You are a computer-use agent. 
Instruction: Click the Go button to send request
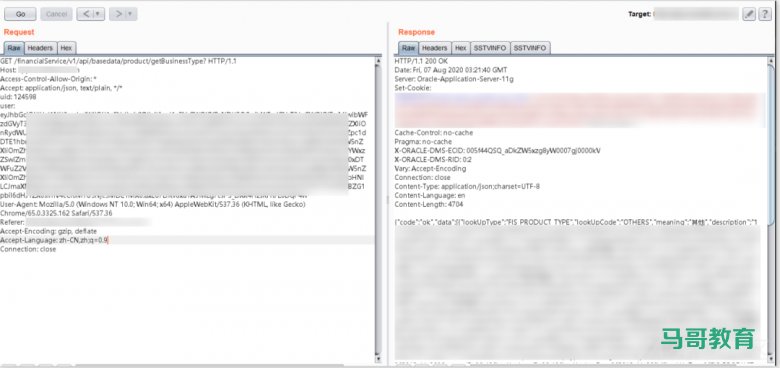pyautogui.click(x=20, y=14)
